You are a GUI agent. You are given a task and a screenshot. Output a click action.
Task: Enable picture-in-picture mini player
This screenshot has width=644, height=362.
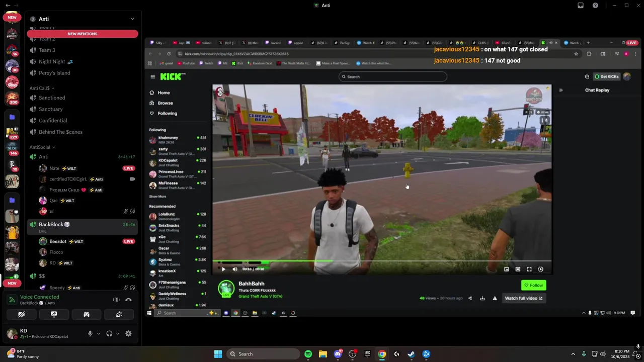(x=506, y=269)
